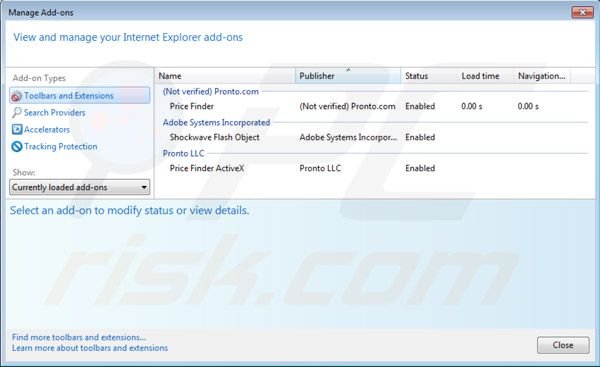Open Find more toolbars and extensions link
The width and height of the screenshot is (600, 367).
(x=79, y=337)
